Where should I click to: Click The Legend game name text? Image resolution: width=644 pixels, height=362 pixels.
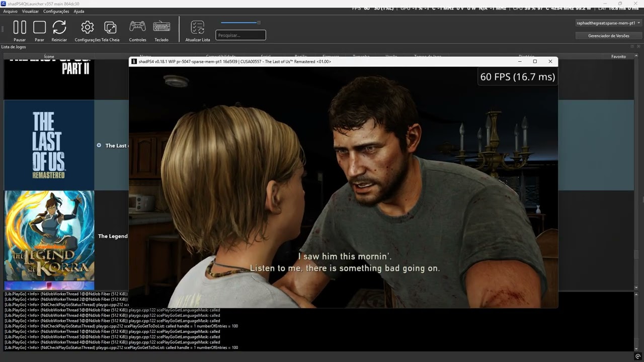click(113, 236)
